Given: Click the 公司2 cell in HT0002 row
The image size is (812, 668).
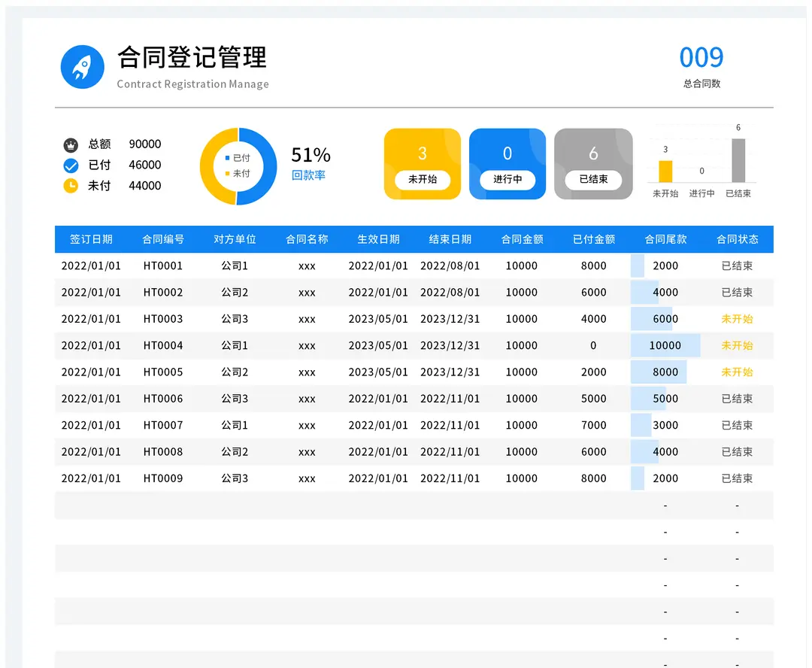Looking at the screenshot, I should pyautogui.click(x=235, y=293).
